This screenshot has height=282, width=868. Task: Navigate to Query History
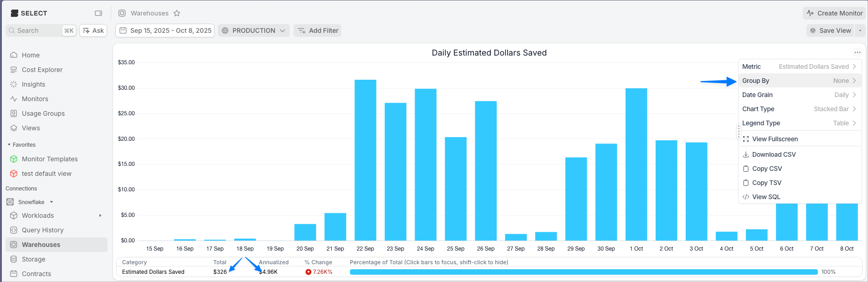pos(42,230)
